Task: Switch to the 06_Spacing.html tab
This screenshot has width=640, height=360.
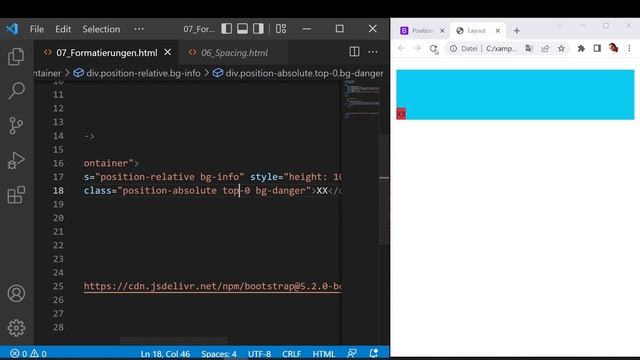Action: tap(234, 53)
